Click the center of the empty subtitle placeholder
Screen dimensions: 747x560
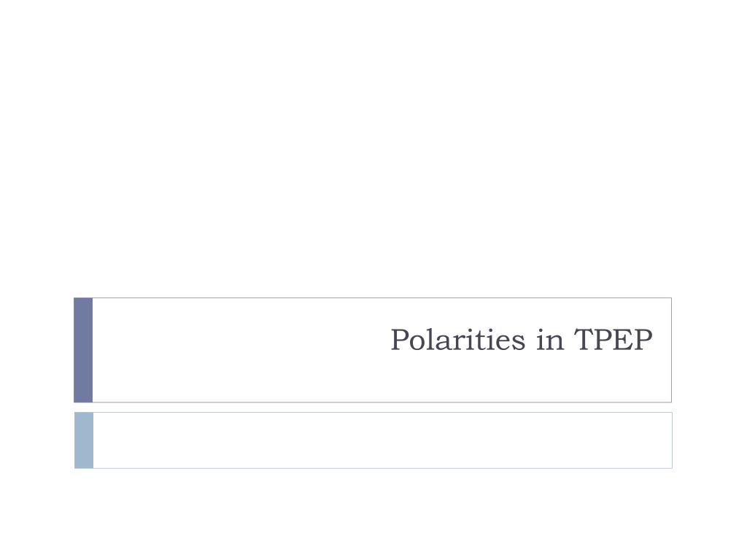point(382,440)
